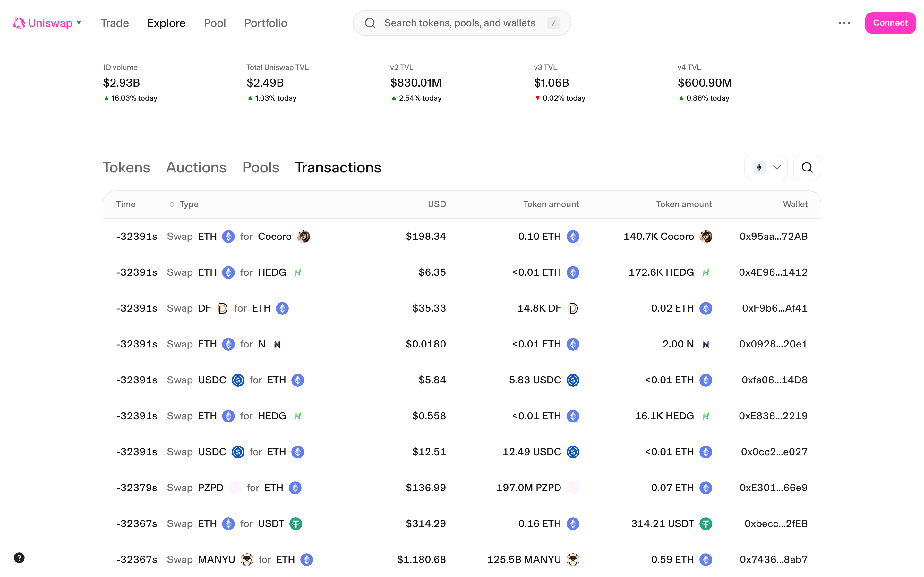Click the ETH token icon in the Cocoro swap row
This screenshot has width=924, height=577.
click(228, 236)
